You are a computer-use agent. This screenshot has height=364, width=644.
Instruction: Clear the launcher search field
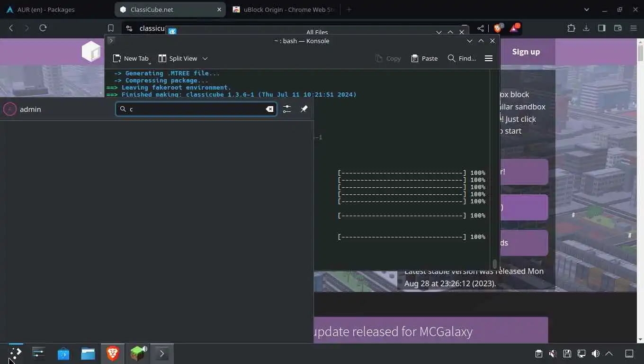(269, 109)
